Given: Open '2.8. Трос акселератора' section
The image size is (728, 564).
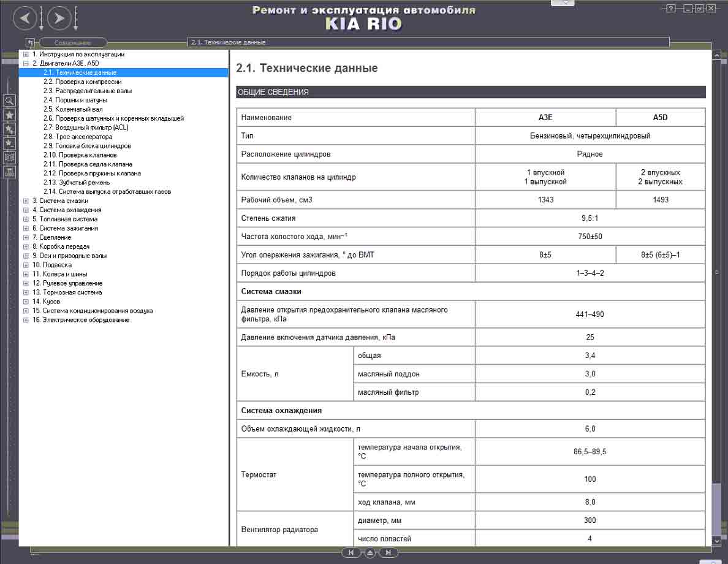Looking at the screenshot, I should tap(78, 137).
